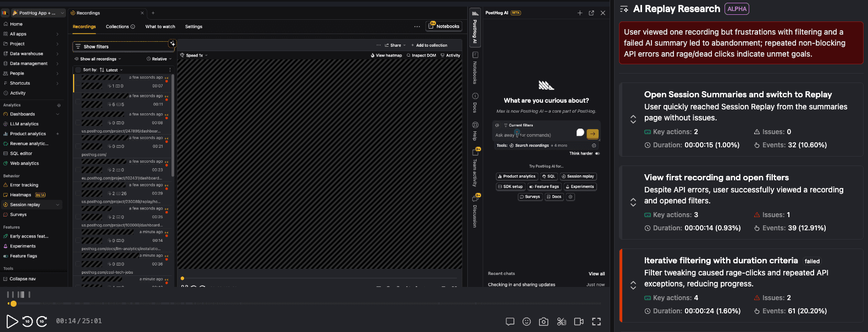868x332 pixels.
Task: Check the select-all box beside Sort by
Action: [x=78, y=70]
